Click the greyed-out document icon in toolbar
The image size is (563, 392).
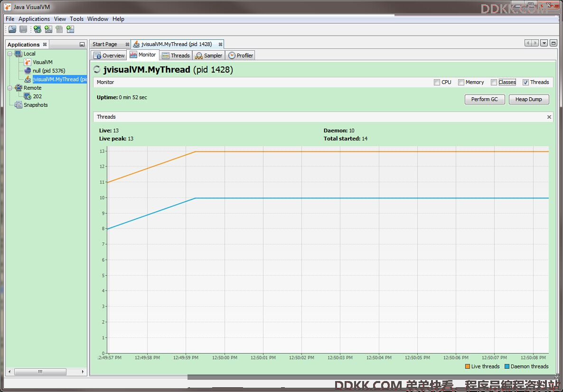59,29
